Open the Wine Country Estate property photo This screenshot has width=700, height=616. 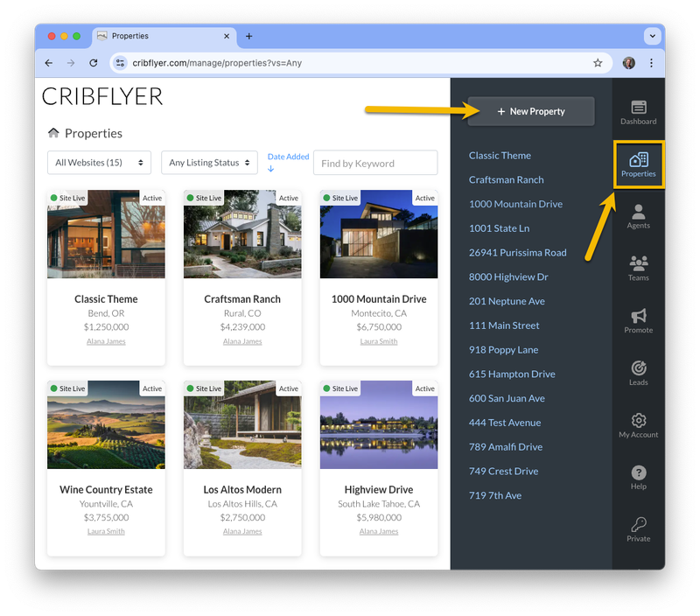(106, 424)
